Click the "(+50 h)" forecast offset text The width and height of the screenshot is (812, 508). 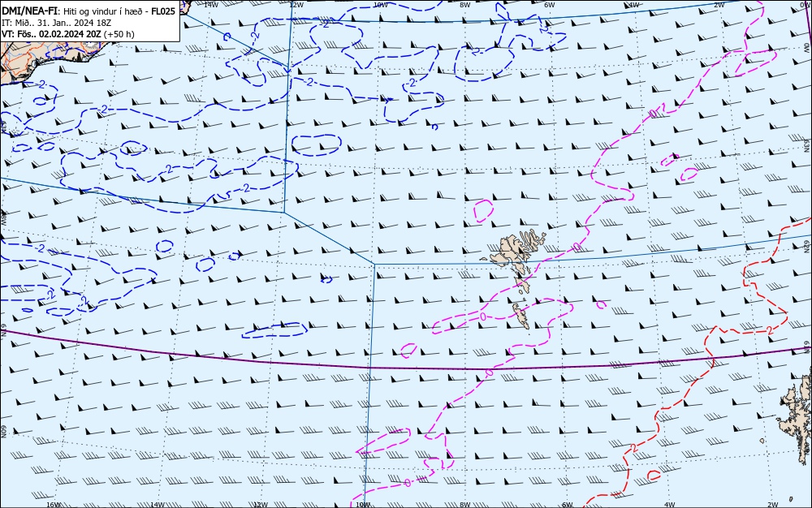coord(119,34)
